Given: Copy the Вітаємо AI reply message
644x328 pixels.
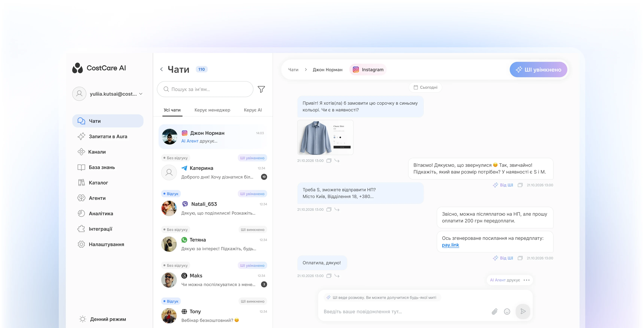Looking at the screenshot, I should (520, 185).
